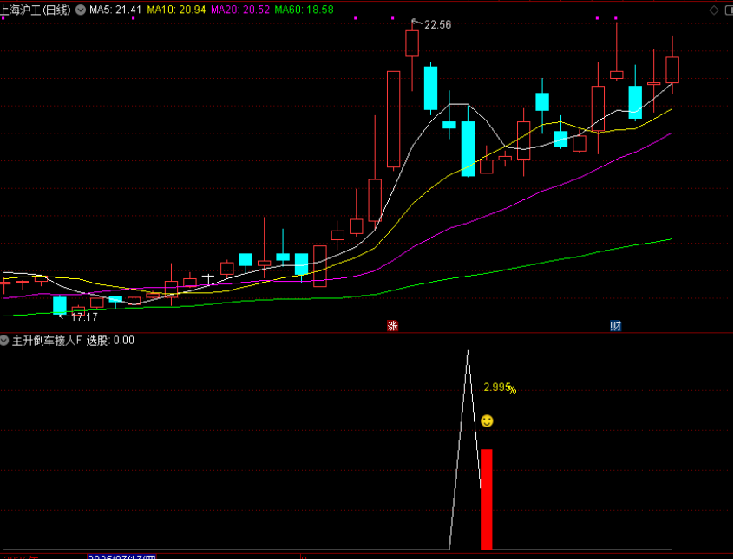Select the MA10 moving average label
The image size is (734, 560).
point(175,10)
